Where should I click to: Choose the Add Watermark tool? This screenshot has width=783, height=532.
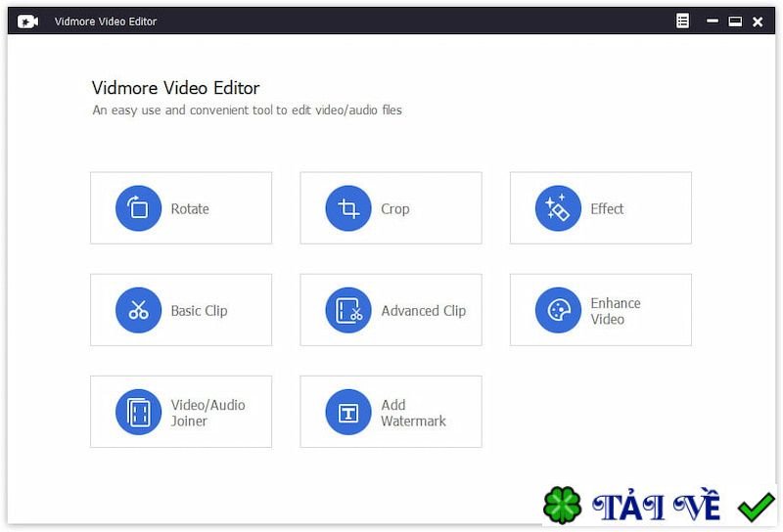tap(391, 412)
